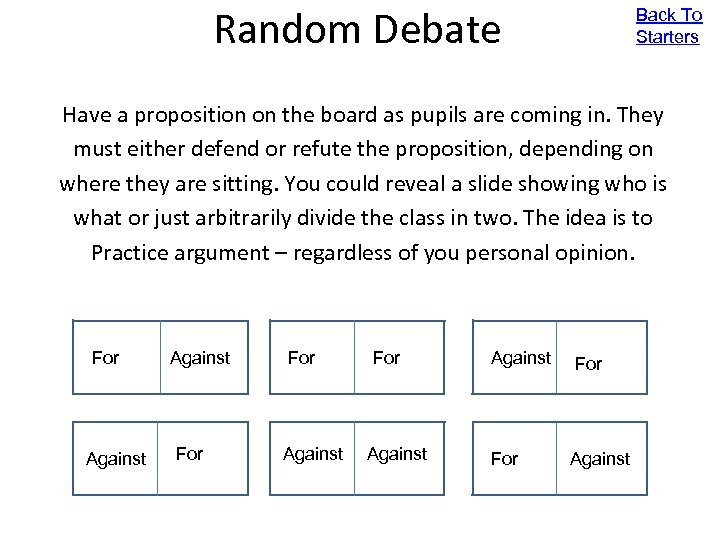Click the line starting 'Have a proposition'
Viewport: 720px width, 540px height.
(362, 115)
